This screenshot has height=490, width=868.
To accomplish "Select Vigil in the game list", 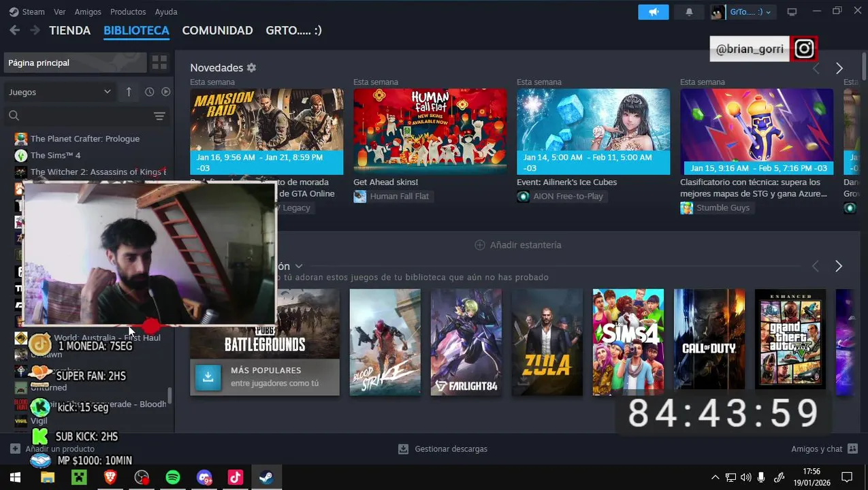I will (x=39, y=421).
